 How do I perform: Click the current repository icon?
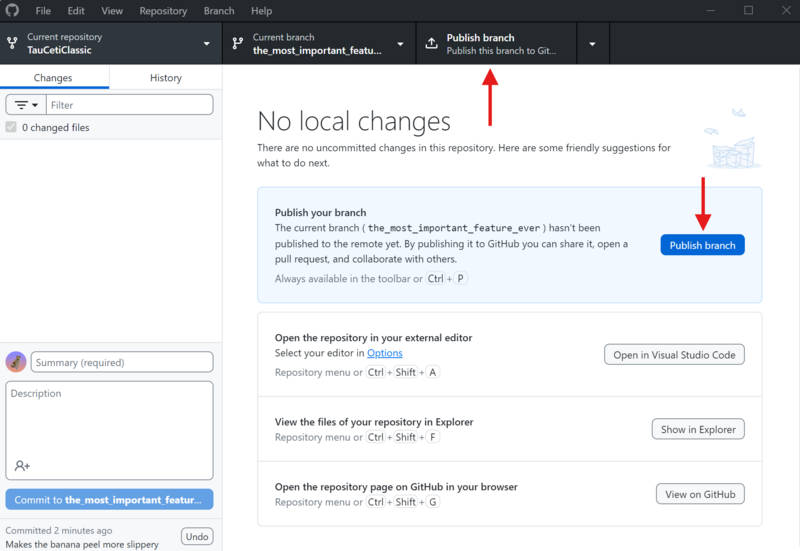(12, 44)
